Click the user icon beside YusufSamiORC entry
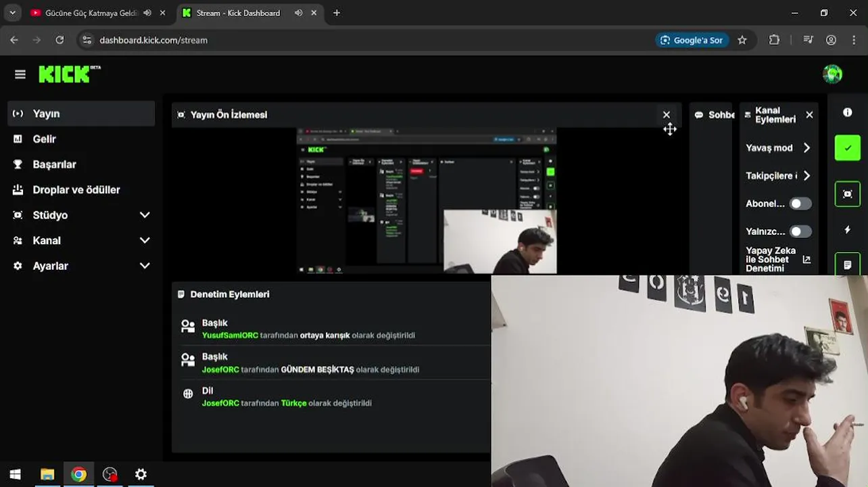Viewport: 868px width, 487px height. [188, 327]
